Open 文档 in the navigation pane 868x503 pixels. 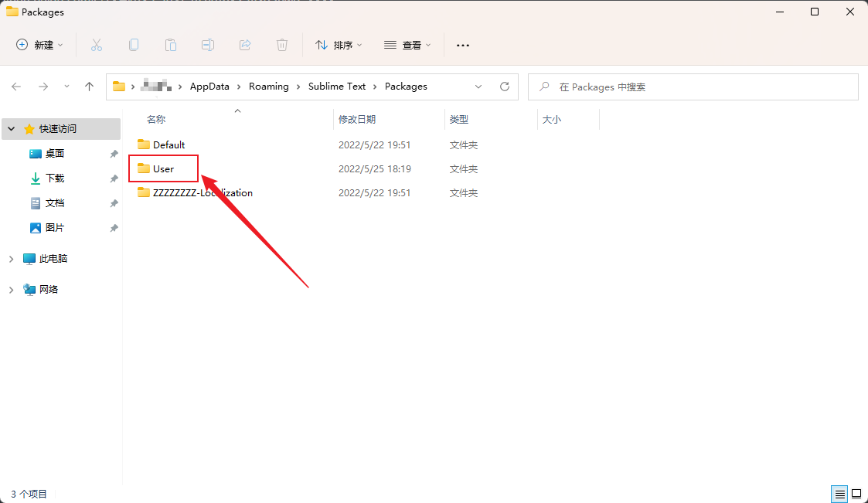coord(55,203)
